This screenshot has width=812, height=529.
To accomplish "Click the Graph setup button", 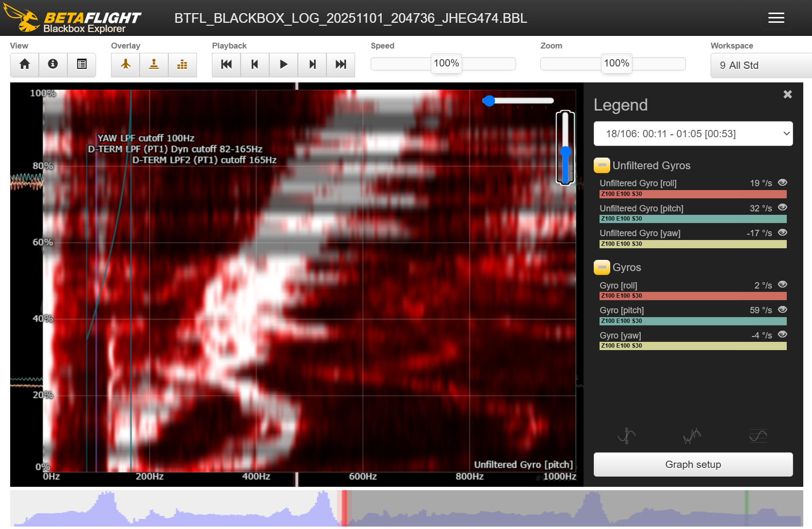I will [693, 465].
